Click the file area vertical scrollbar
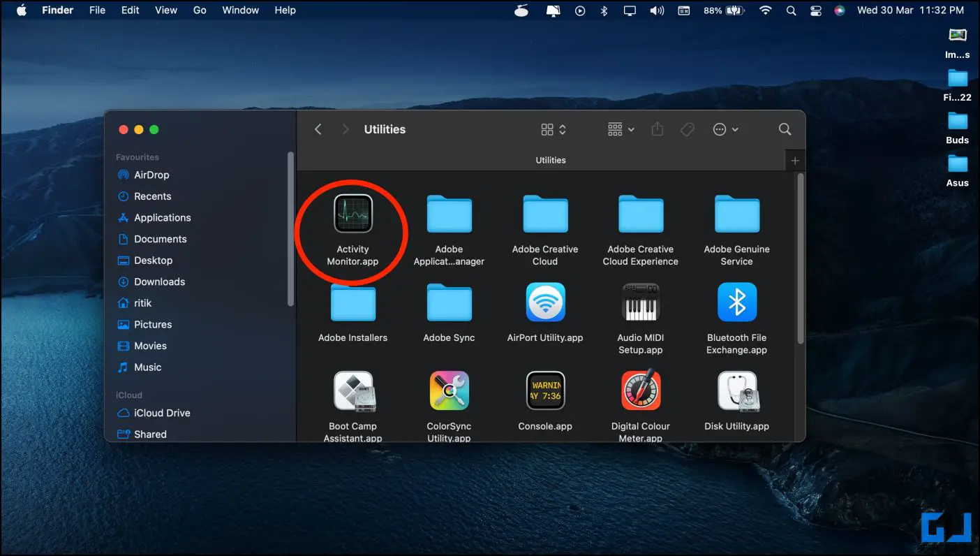The height and width of the screenshot is (556, 980). (x=800, y=258)
